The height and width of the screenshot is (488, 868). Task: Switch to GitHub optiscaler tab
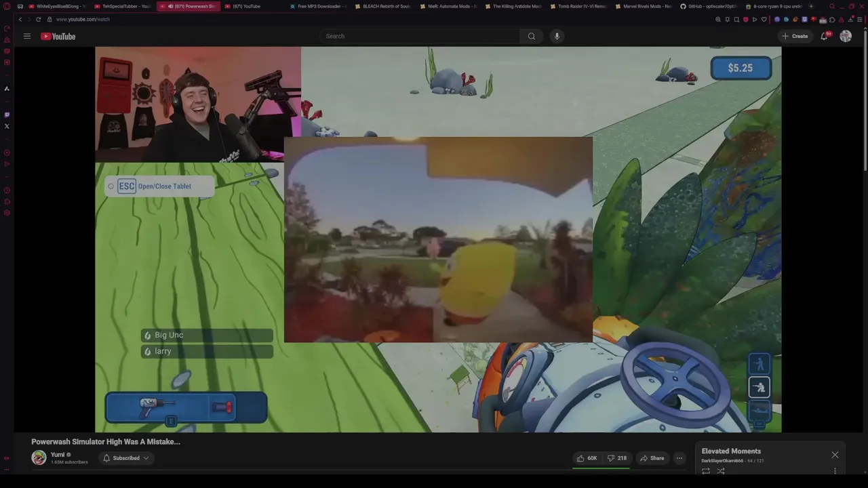click(x=708, y=6)
